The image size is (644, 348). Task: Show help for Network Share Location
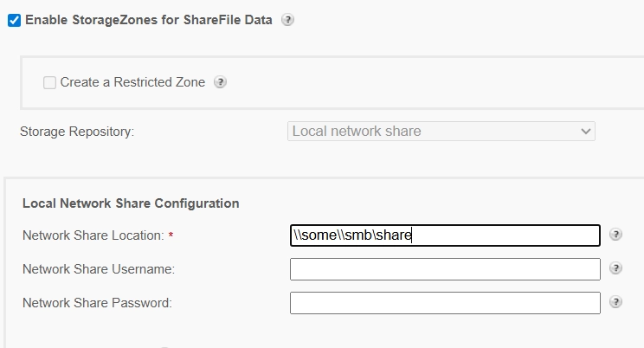click(615, 235)
